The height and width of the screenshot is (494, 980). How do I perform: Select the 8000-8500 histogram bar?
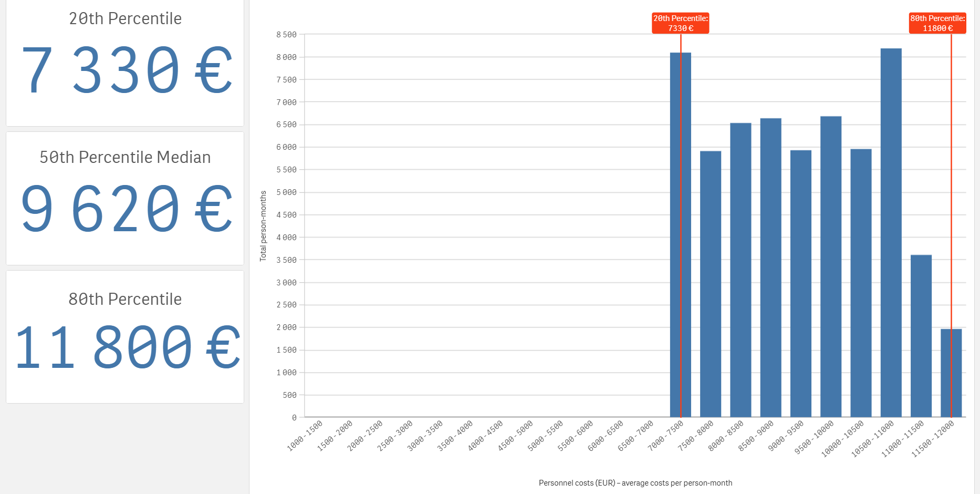pyautogui.click(x=741, y=271)
